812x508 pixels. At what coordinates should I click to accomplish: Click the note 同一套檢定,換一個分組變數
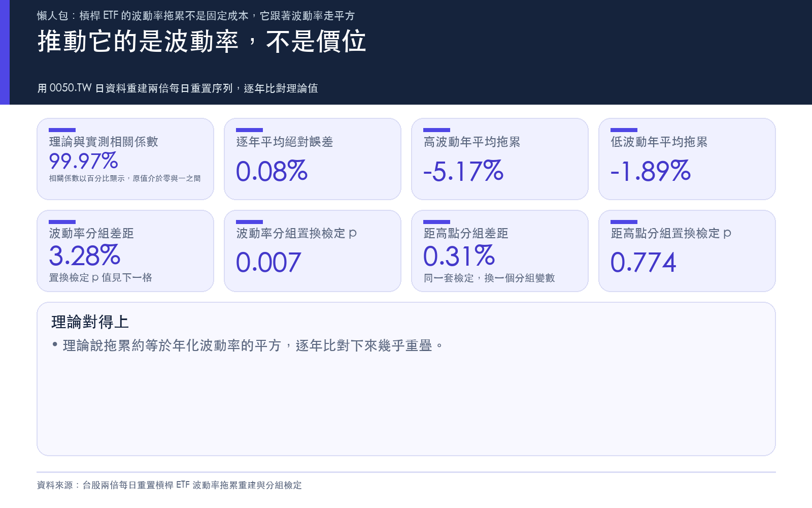(489, 278)
